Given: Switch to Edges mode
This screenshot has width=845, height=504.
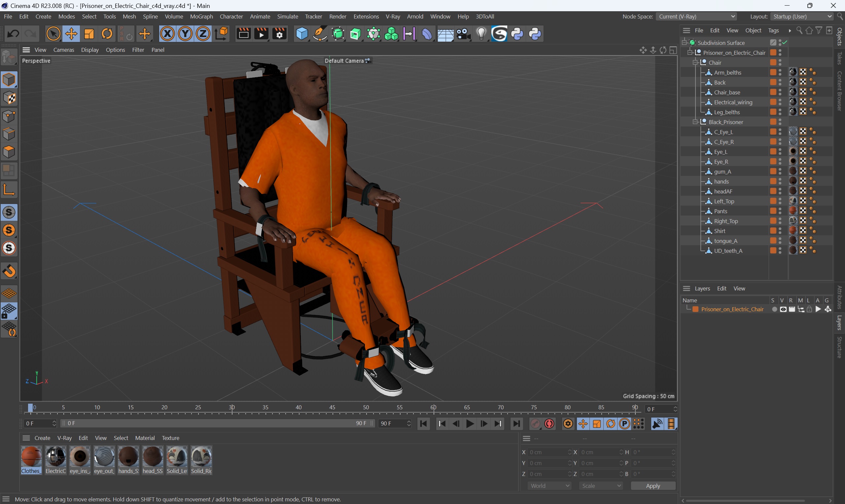Looking at the screenshot, I should (x=9, y=134).
